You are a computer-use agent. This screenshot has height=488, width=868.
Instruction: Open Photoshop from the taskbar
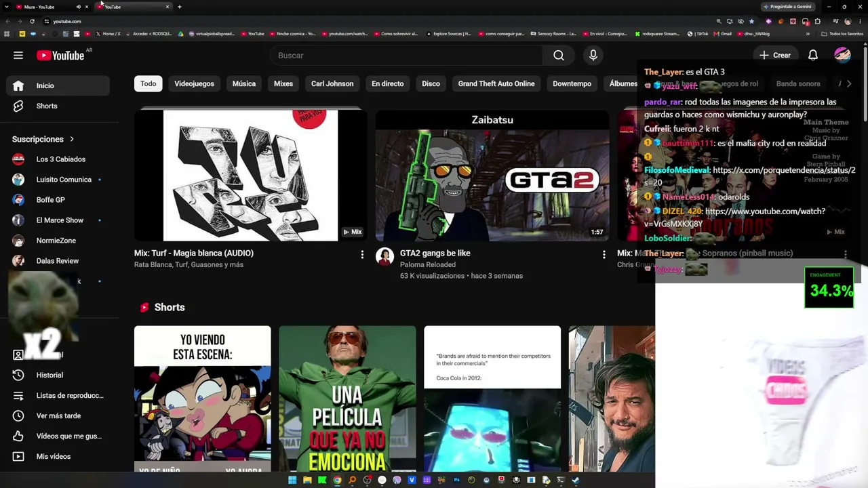coord(456,480)
